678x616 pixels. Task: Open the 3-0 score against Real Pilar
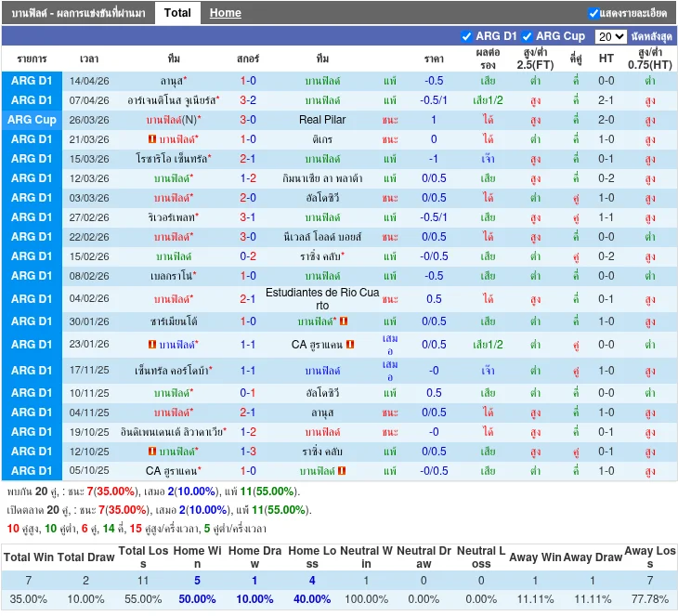(x=248, y=120)
